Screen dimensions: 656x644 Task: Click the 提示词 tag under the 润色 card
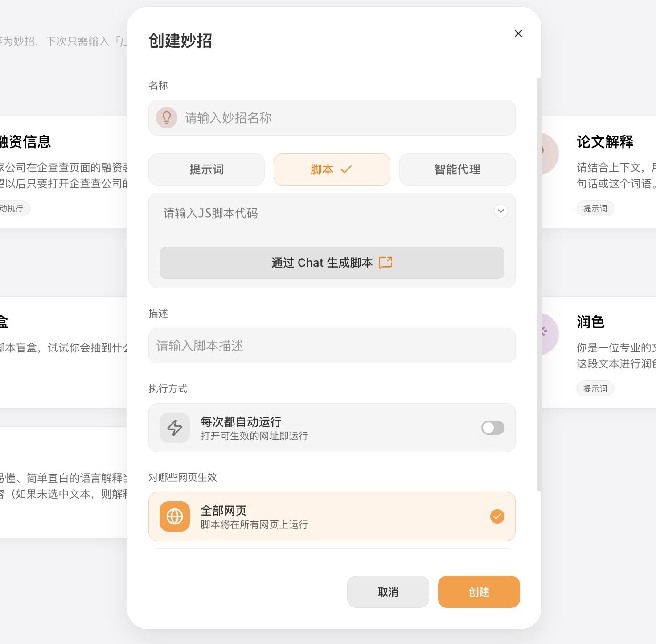(x=595, y=388)
